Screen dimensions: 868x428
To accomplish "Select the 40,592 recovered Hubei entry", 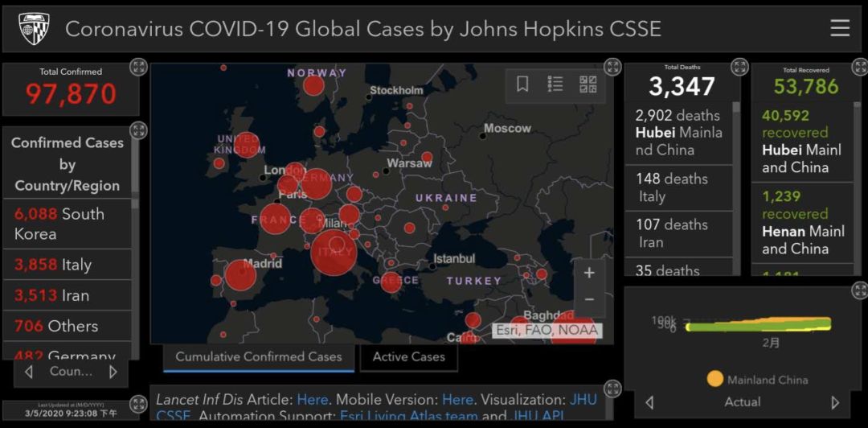I will click(x=802, y=142).
